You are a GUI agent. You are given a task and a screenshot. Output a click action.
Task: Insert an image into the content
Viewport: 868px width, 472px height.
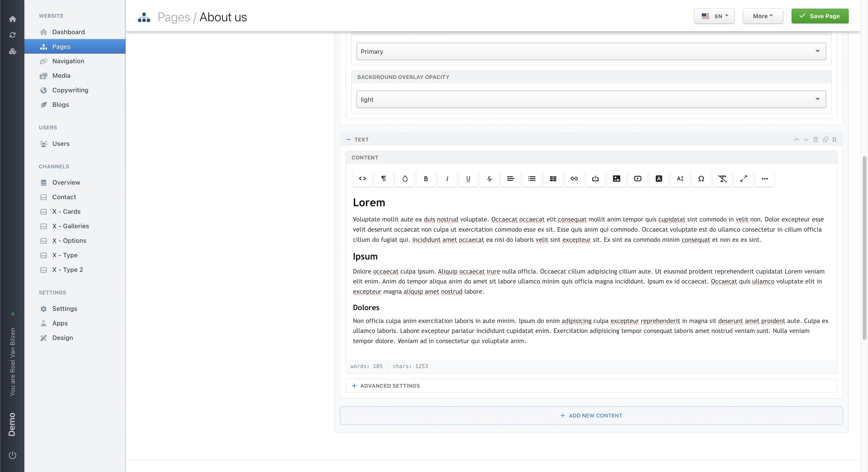(616, 179)
